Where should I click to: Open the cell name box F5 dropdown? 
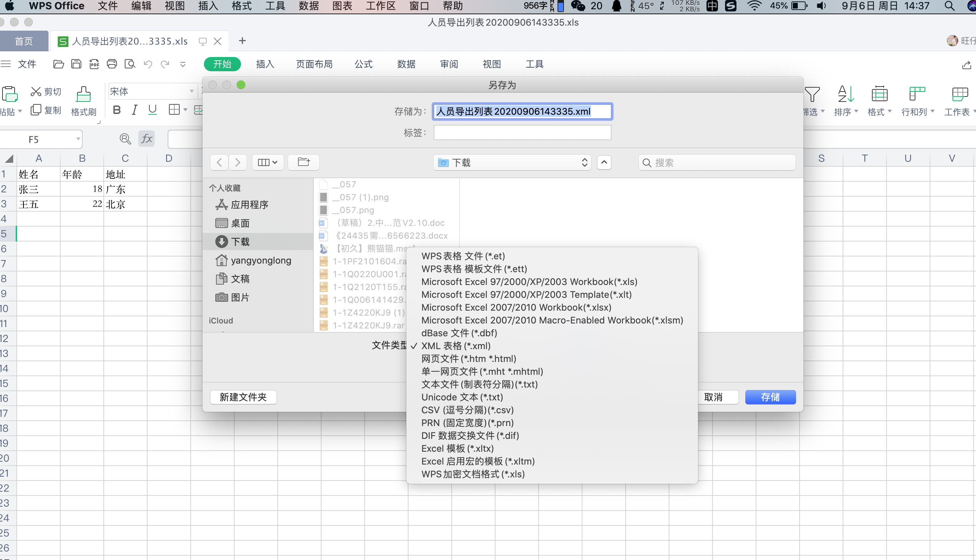78,139
